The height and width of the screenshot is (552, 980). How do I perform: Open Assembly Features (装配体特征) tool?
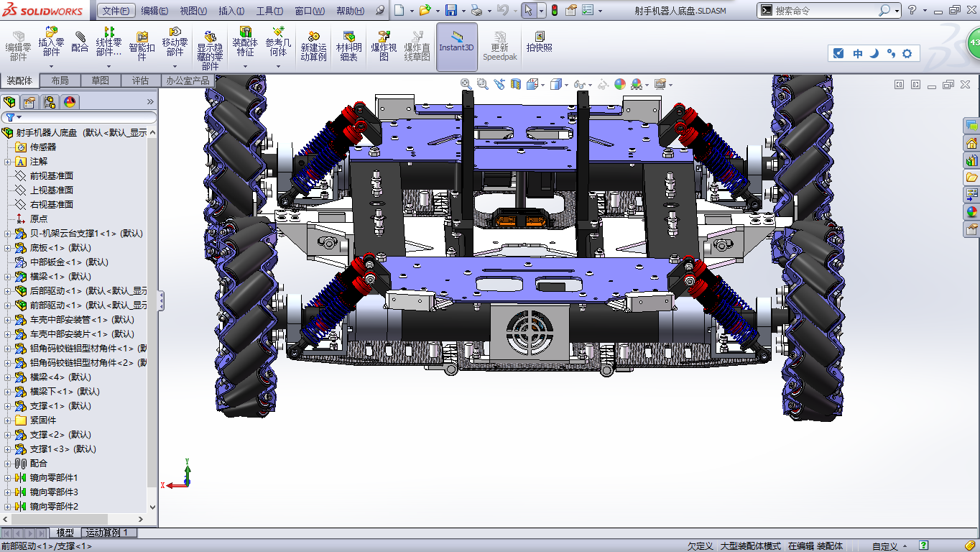[x=245, y=42]
